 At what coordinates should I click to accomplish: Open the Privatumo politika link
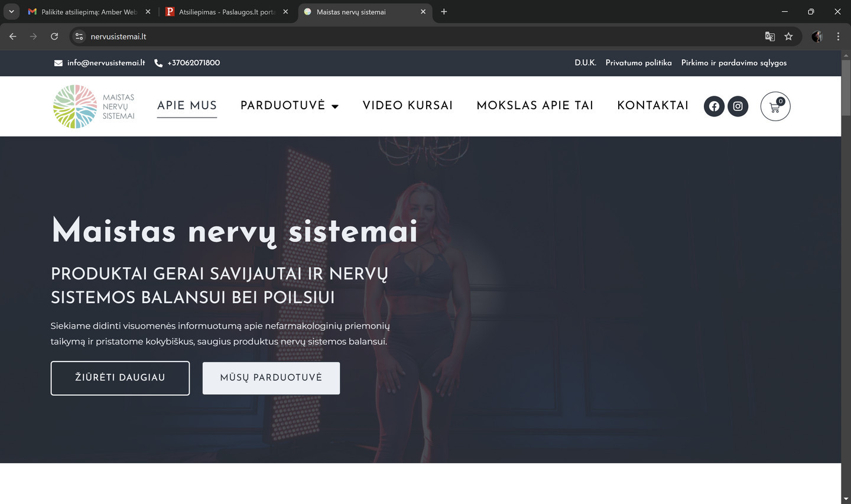(x=639, y=63)
